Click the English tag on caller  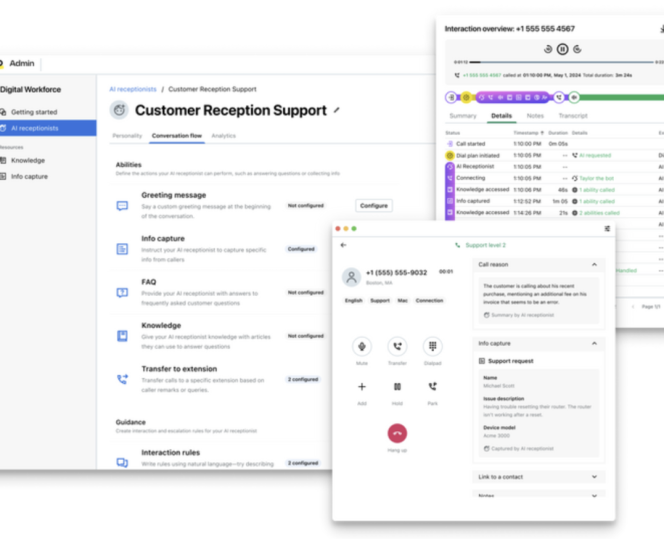pyautogui.click(x=354, y=301)
